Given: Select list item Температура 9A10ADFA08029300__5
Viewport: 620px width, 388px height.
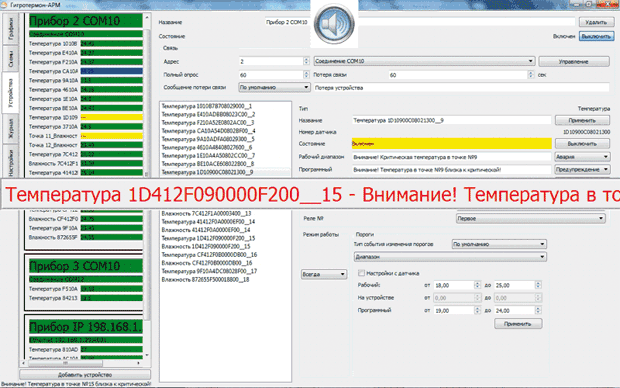Looking at the screenshot, I should tap(208, 139).
